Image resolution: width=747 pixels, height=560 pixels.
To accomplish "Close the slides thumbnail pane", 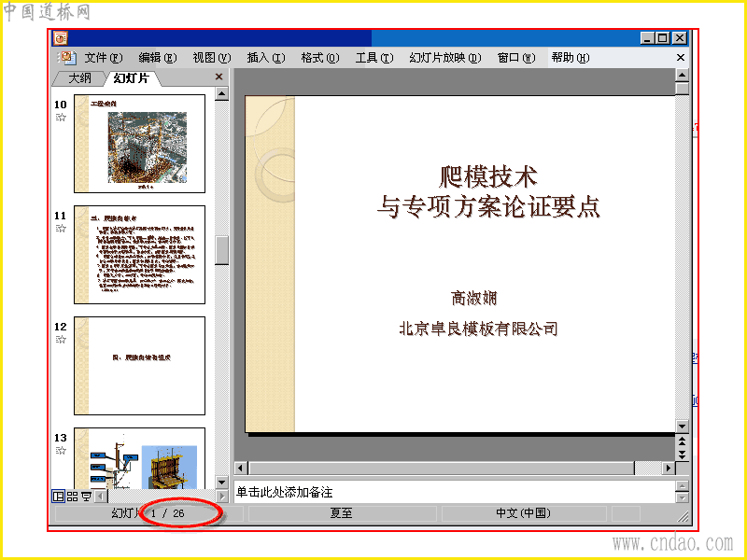I will pos(218,77).
